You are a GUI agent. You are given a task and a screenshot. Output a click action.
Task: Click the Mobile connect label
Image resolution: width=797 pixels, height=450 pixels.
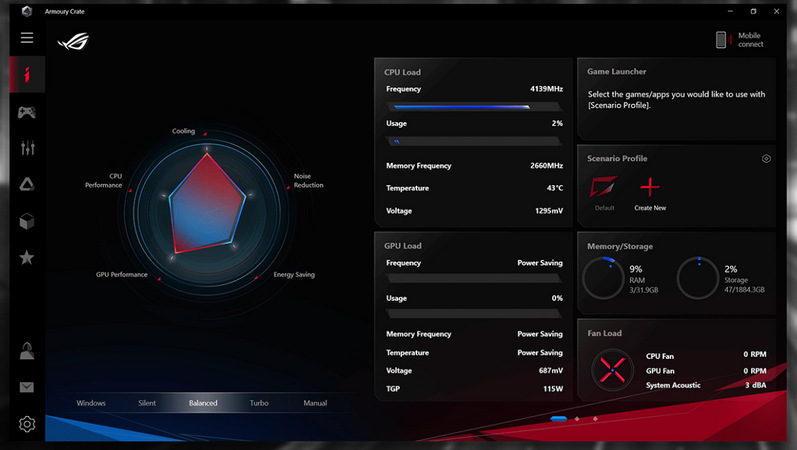coord(750,40)
